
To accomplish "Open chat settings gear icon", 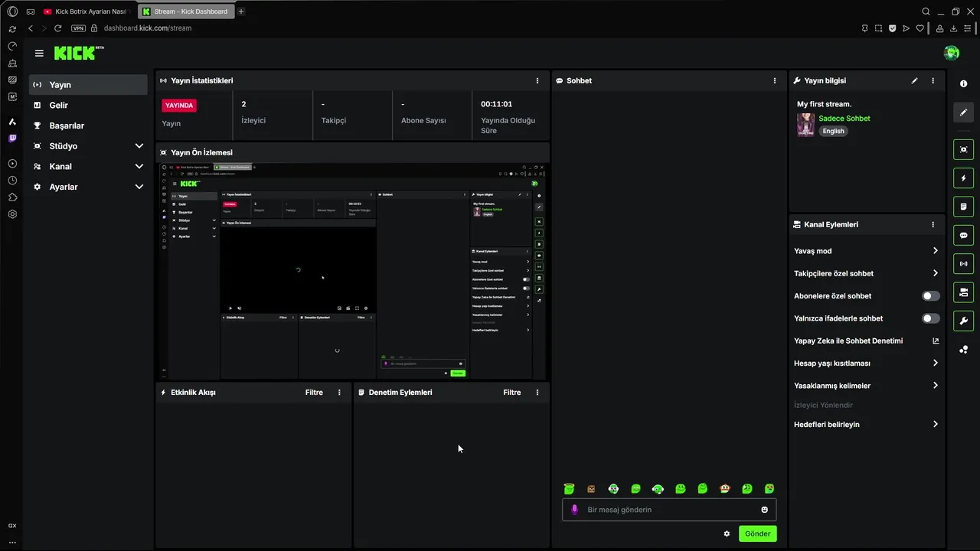I will point(727,533).
